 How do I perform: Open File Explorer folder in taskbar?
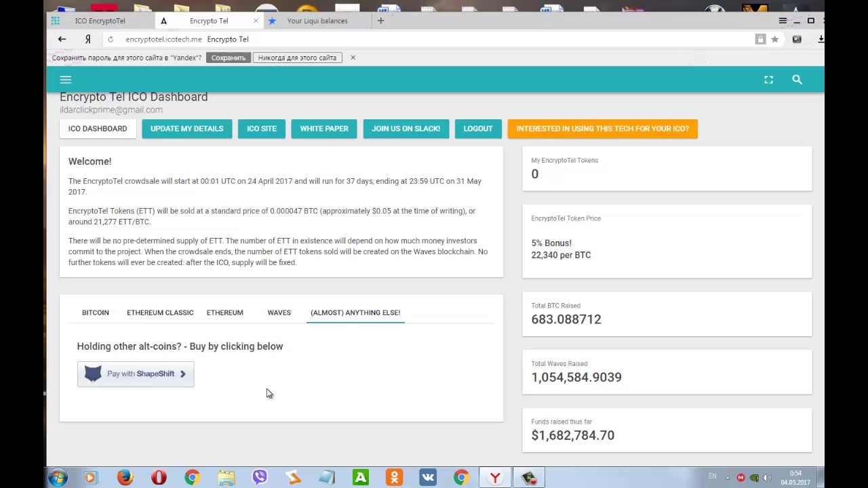pos(226,478)
